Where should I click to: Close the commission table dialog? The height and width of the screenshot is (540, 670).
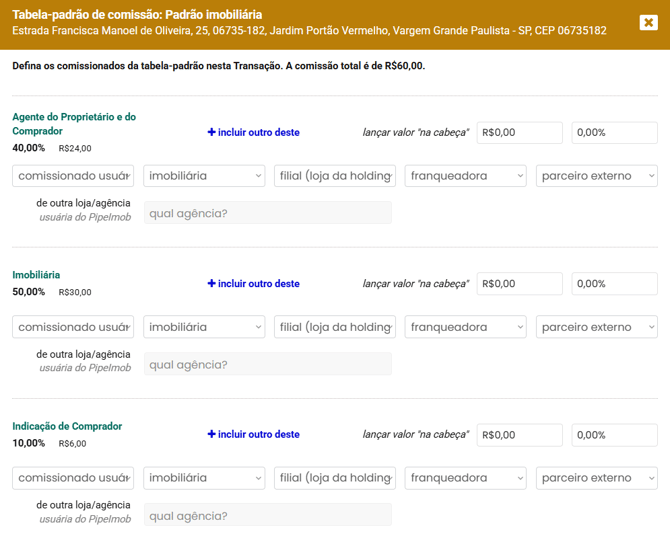[648, 22]
